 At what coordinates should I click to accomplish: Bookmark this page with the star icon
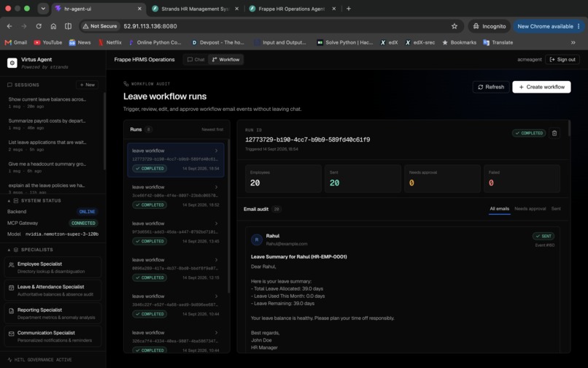pyautogui.click(x=454, y=26)
